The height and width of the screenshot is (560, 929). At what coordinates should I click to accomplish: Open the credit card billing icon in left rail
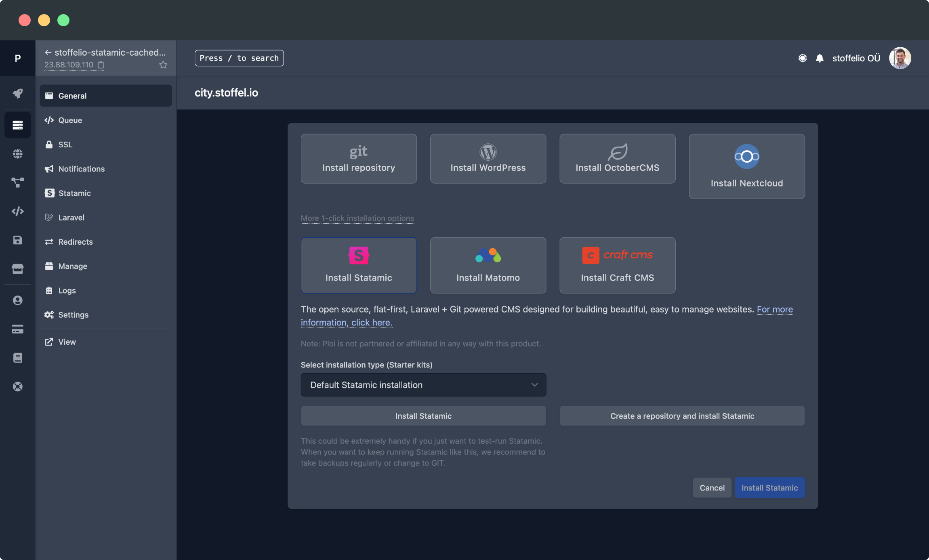coord(18,329)
